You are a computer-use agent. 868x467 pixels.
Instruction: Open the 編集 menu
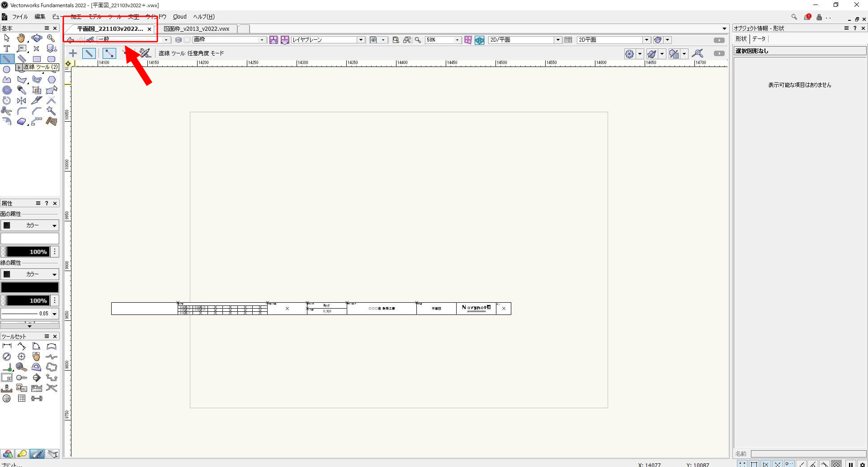(40, 17)
